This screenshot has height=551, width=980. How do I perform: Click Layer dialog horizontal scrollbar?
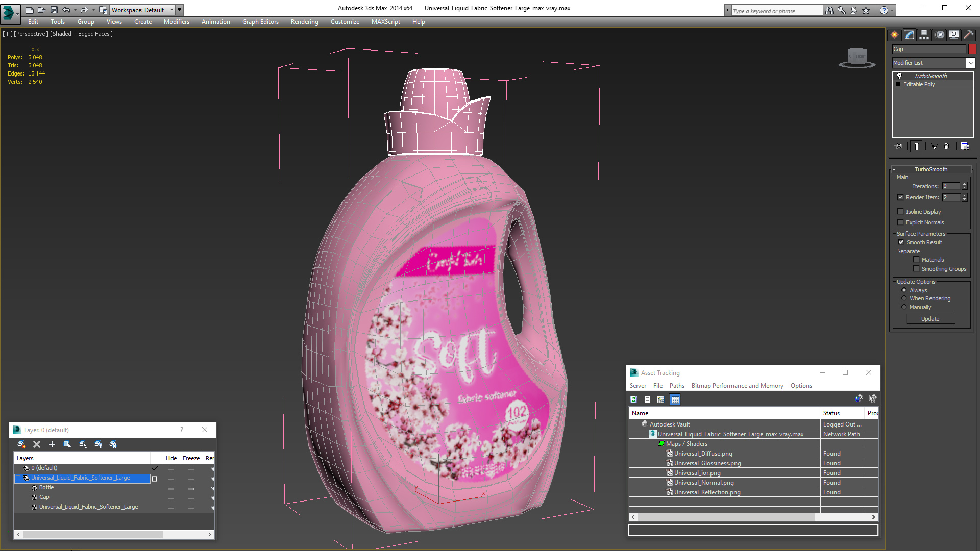click(x=114, y=534)
